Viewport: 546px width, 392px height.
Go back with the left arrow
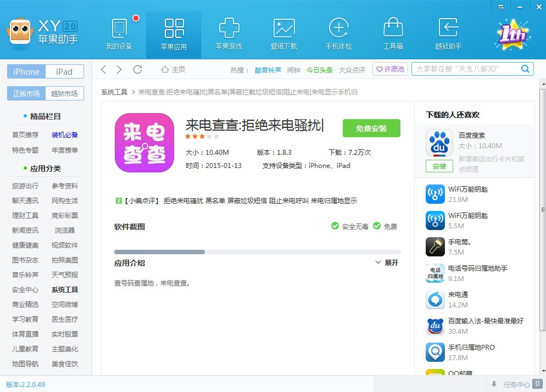click(x=103, y=69)
